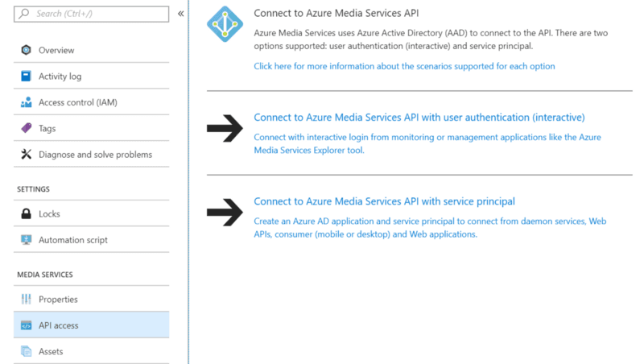Open the Overview menu item
This screenshot has width=644, height=364.
(x=91, y=50)
